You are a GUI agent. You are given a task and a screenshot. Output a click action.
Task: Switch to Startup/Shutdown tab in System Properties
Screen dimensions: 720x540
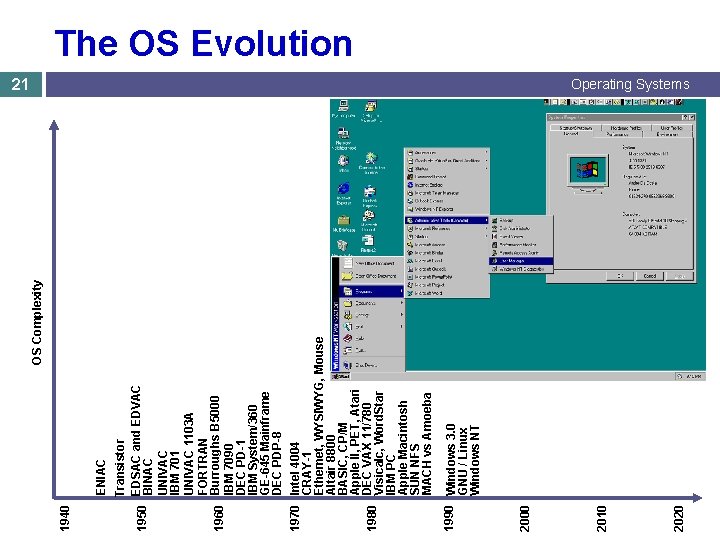577,128
